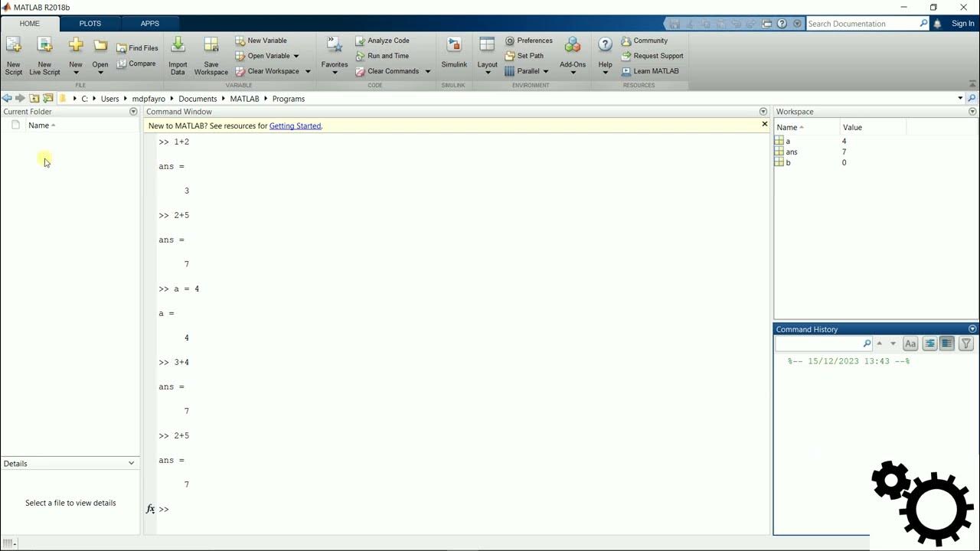Go up one folder level
The image size is (980, 551).
point(34,98)
